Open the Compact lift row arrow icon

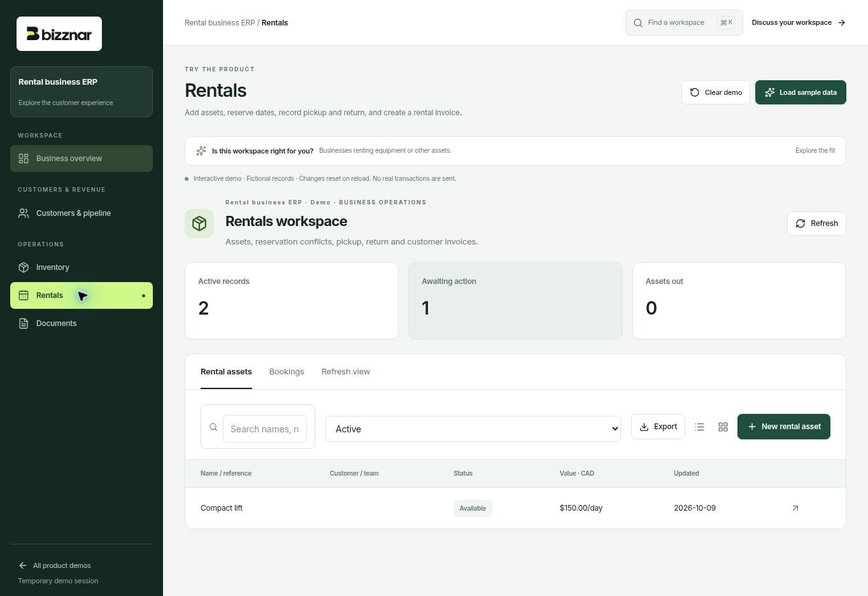(795, 508)
